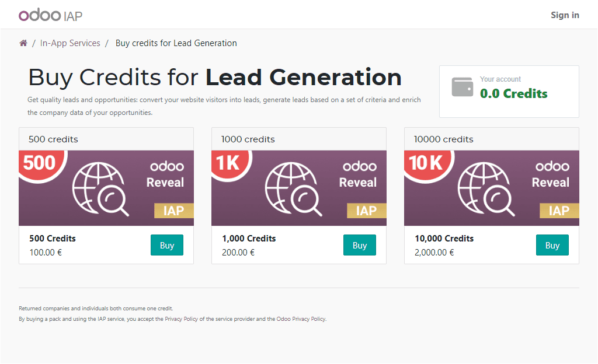Viewport: 598px width, 364px height.
Task: Click the 200.00 € price label
Action: (x=238, y=252)
